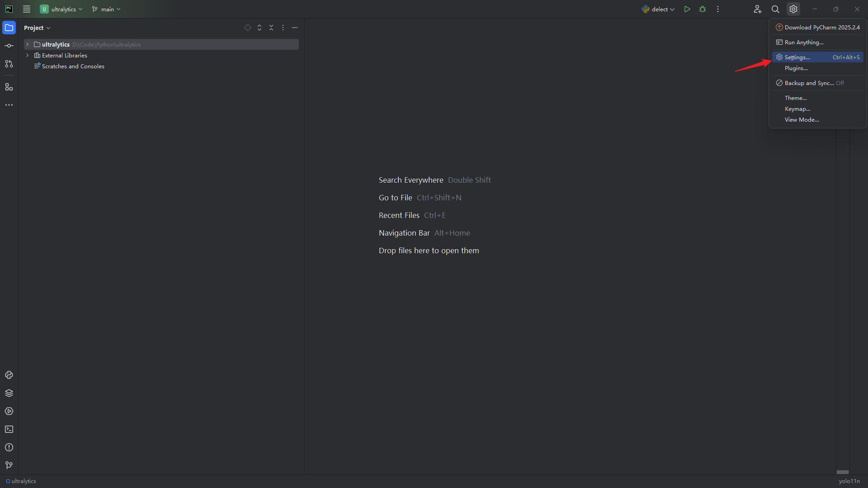This screenshot has height=488, width=868.
Task: Open Search Everywhere magnifier icon
Action: (775, 9)
